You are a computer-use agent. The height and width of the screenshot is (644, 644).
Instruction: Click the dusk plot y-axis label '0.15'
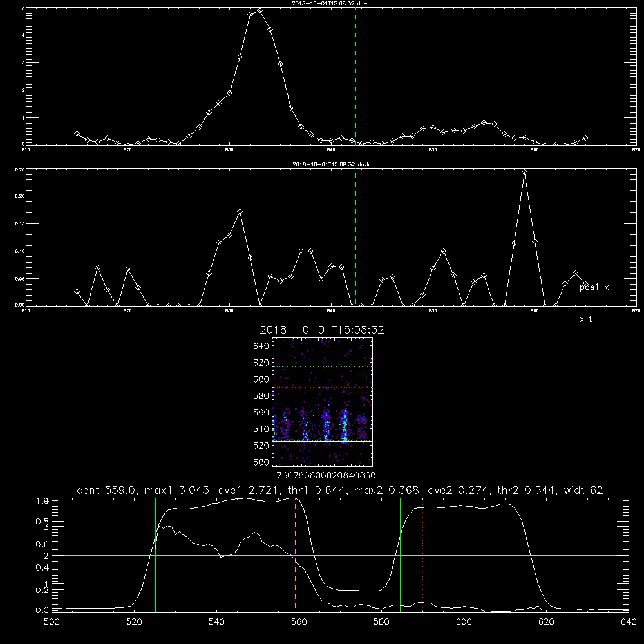(x=20, y=224)
